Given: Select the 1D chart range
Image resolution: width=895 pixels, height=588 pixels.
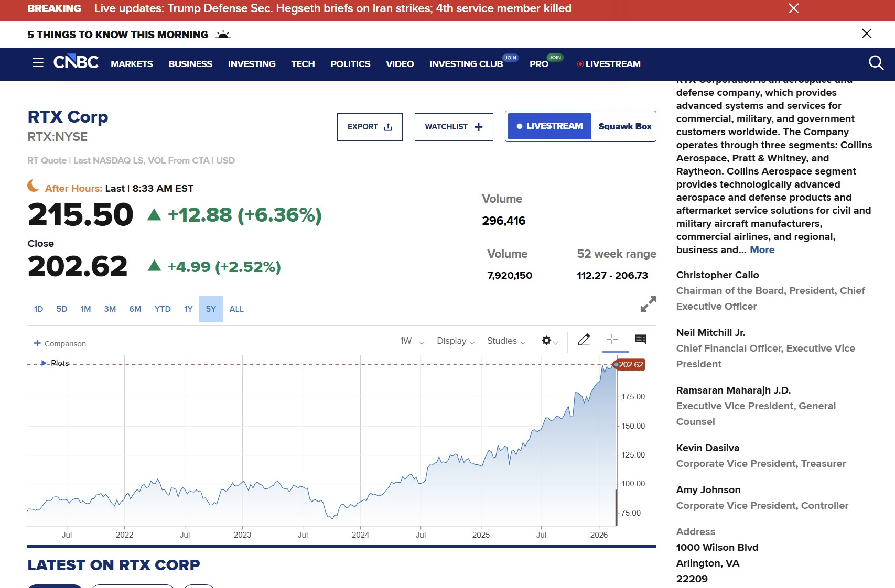Looking at the screenshot, I should 38,309.
